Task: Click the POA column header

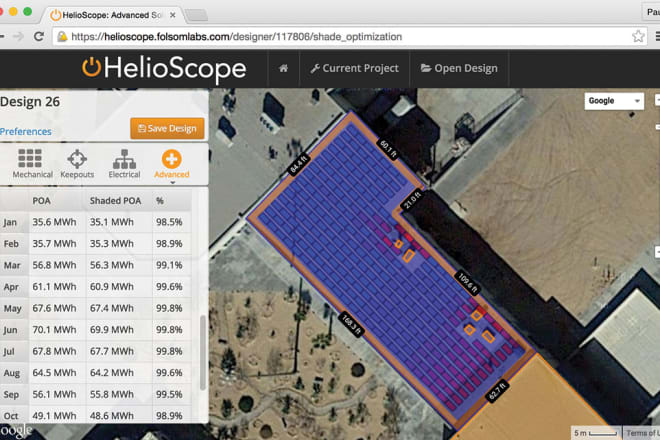Action: [41, 201]
